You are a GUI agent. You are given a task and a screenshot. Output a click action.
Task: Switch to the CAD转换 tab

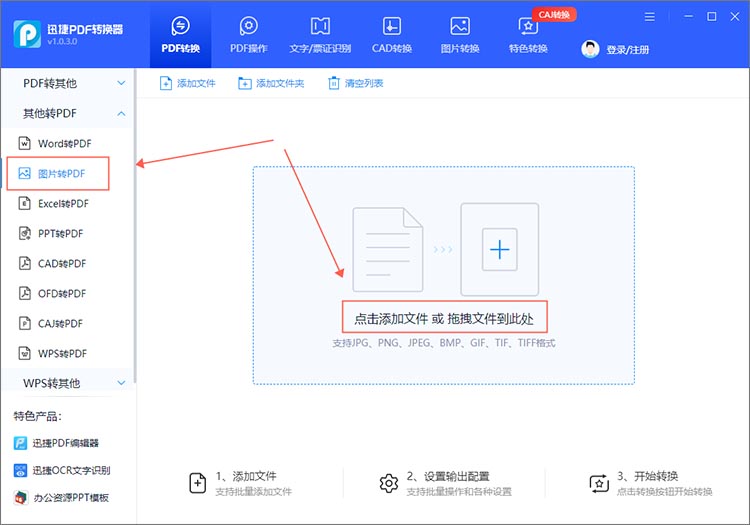tap(392, 35)
